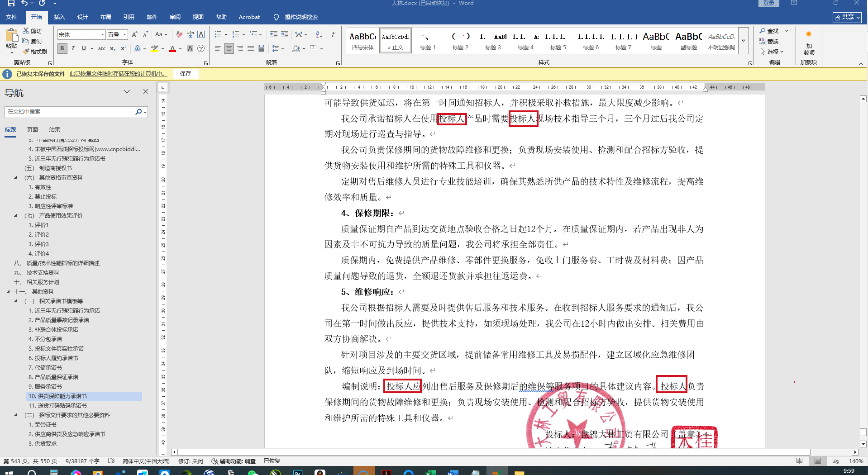Click the text effects outlined A icon

coord(138,48)
